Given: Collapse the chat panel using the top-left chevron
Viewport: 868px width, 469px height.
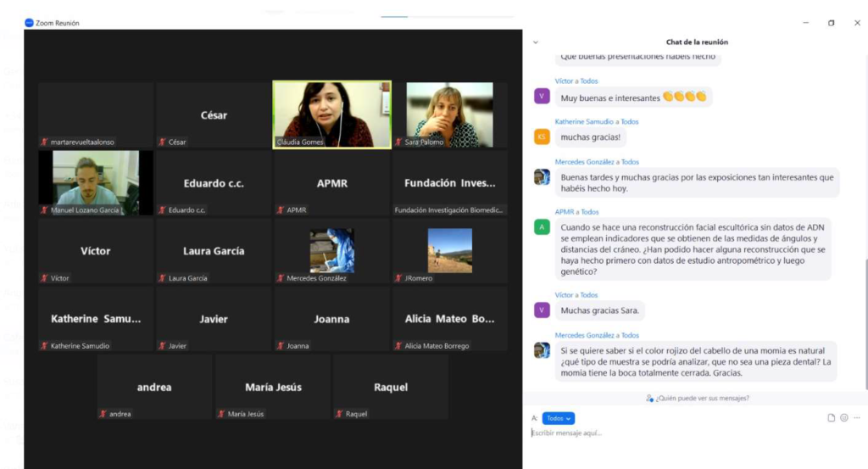Looking at the screenshot, I should pos(535,42).
